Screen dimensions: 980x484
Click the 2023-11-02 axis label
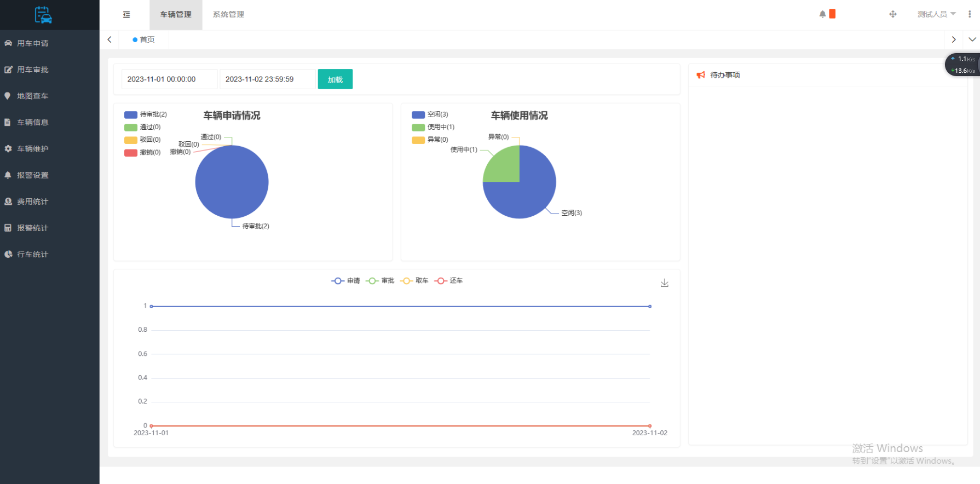[650, 433]
